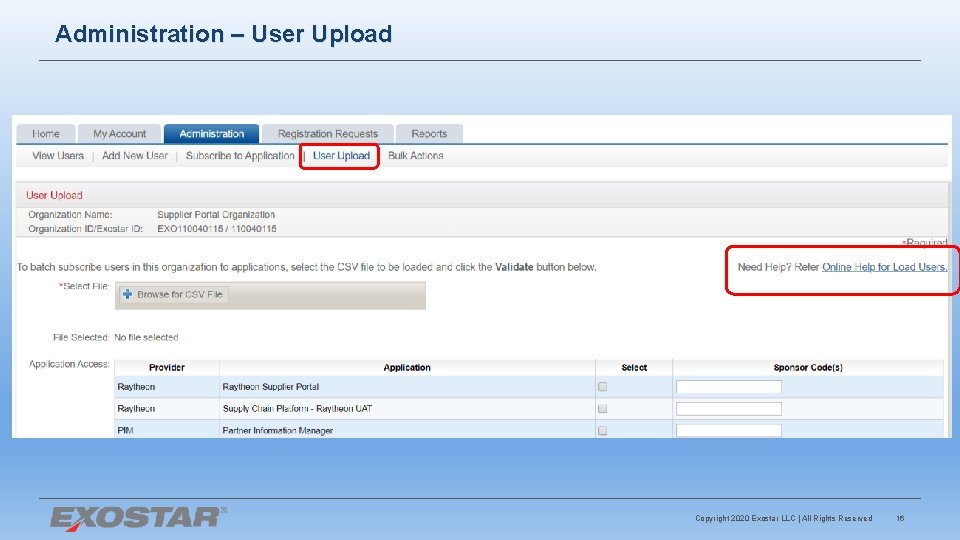Click the 'Supplier Portal Organization' value
The width and height of the screenshot is (960, 540).
pos(216,215)
